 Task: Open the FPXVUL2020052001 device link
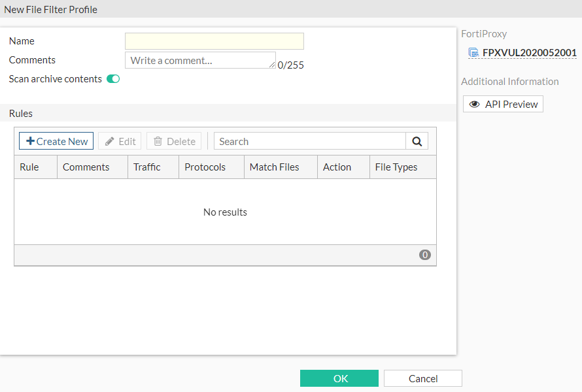click(x=522, y=52)
